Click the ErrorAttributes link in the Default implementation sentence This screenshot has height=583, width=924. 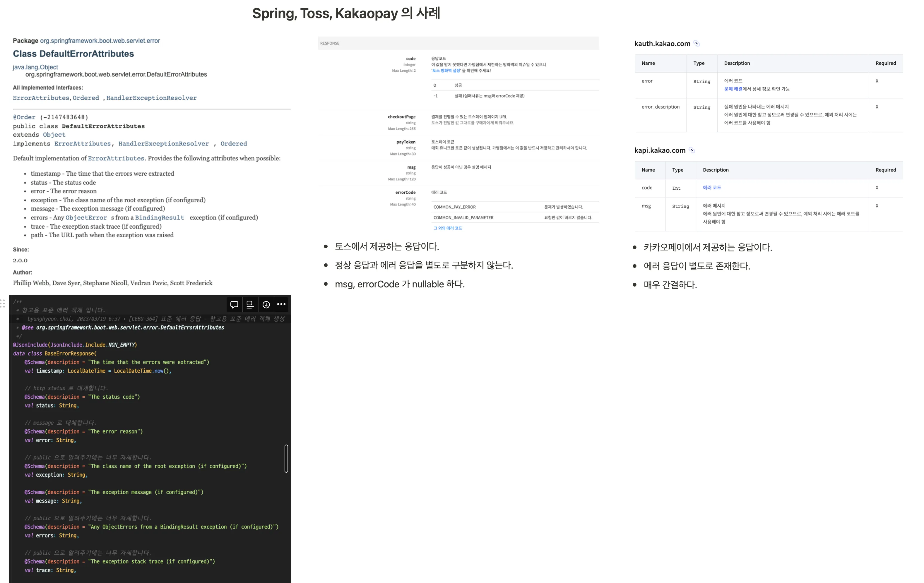tap(116, 158)
